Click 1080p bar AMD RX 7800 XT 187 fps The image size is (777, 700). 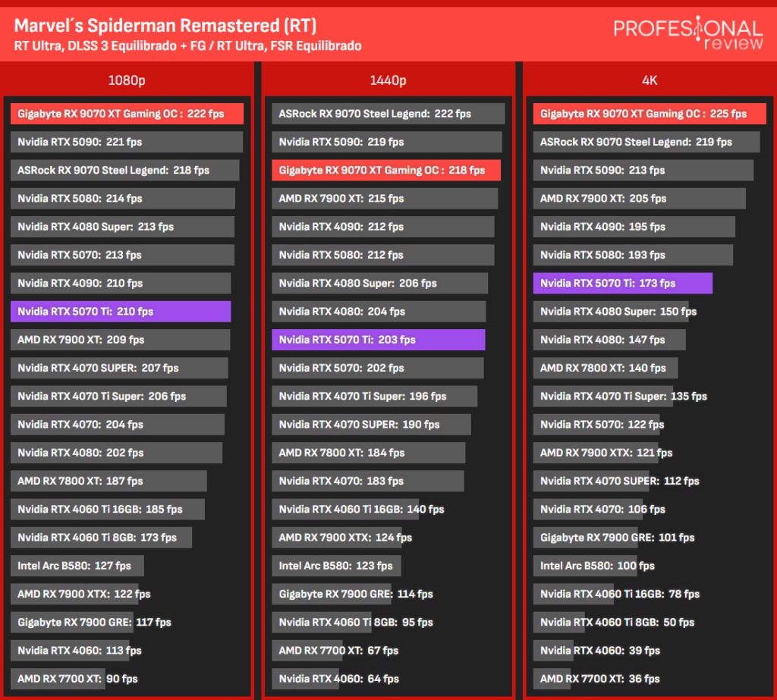tap(109, 481)
